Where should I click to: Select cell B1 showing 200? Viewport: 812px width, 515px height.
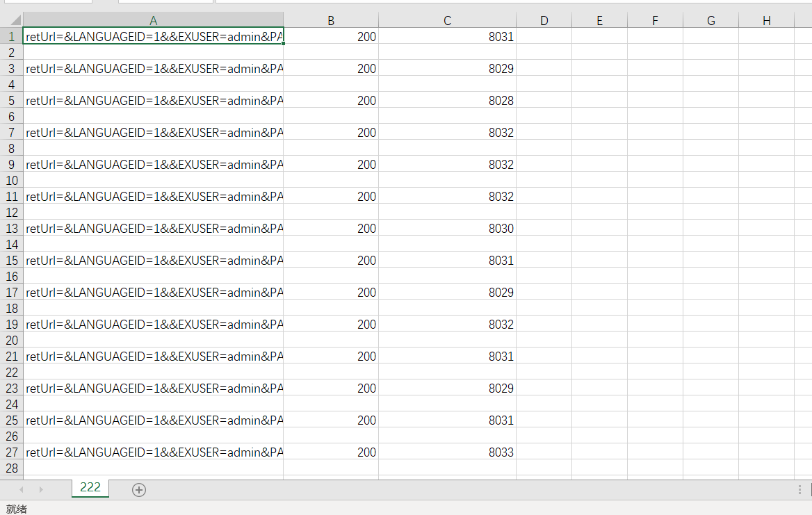[x=331, y=37]
